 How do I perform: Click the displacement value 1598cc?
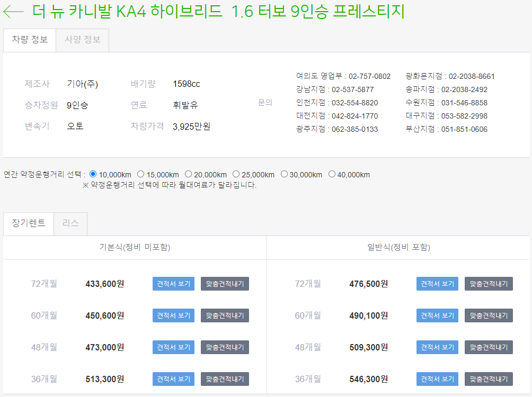click(187, 84)
